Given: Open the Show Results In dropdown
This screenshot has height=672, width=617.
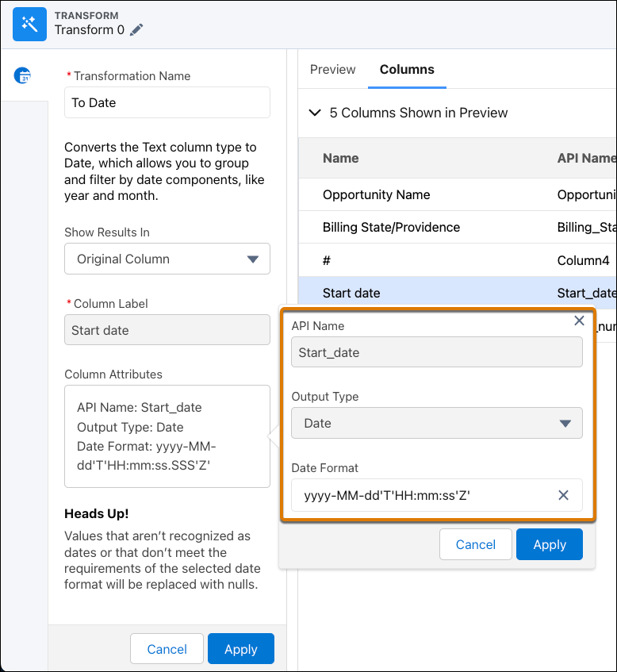Looking at the screenshot, I should point(167,259).
